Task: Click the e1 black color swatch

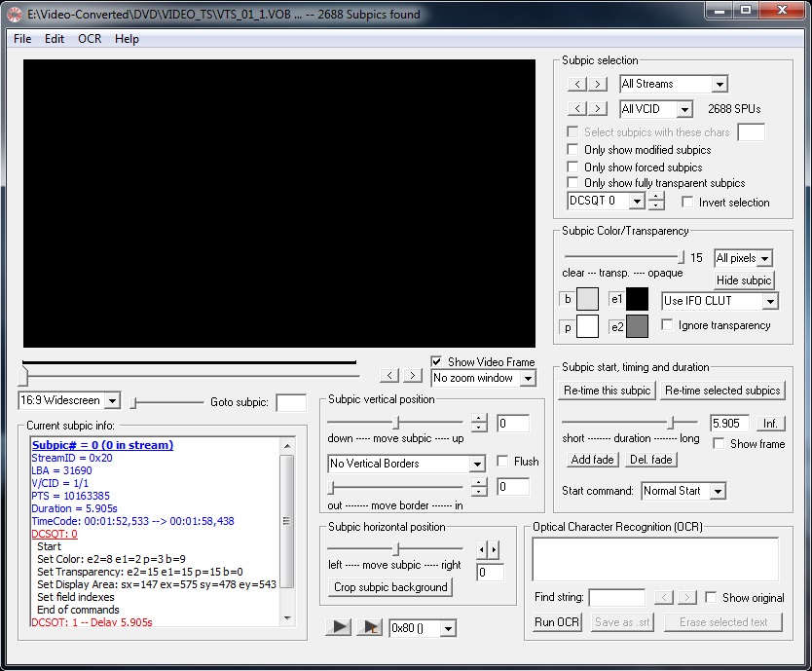Action: point(638,300)
